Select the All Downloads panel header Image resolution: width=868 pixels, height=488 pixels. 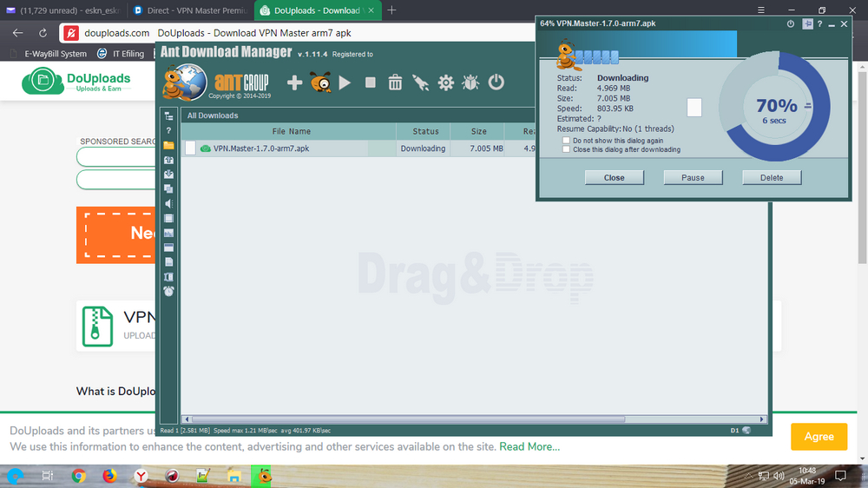click(213, 115)
